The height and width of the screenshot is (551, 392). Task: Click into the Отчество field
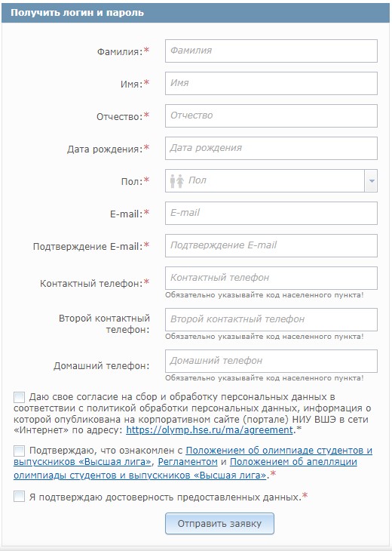[271, 115]
